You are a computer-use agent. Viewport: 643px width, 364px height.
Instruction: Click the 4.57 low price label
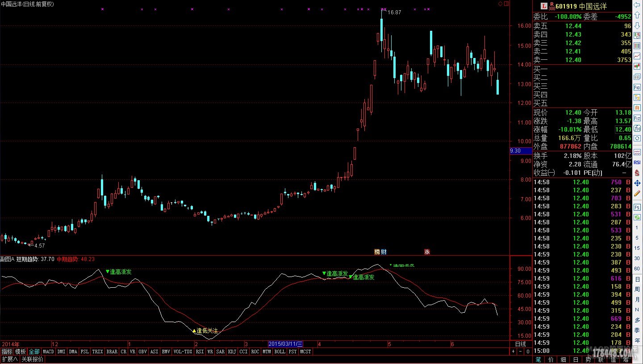click(39, 245)
